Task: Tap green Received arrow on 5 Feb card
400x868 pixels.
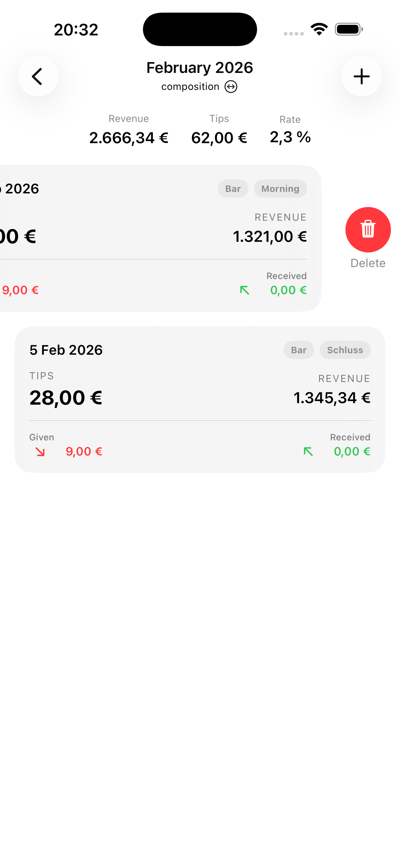Action: tap(308, 452)
